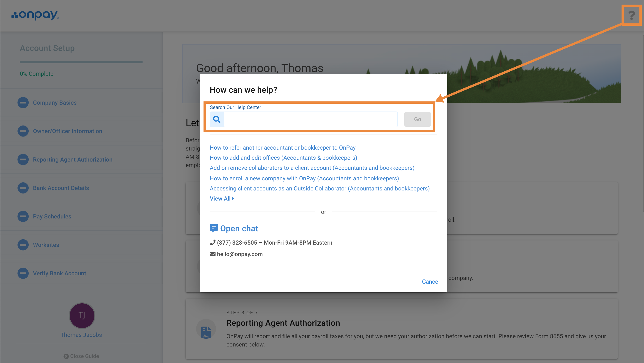The height and width of the screenshot is (363, 644).
Task: Click Pay Schedules status icon
Action: click(x=23, y=216)
